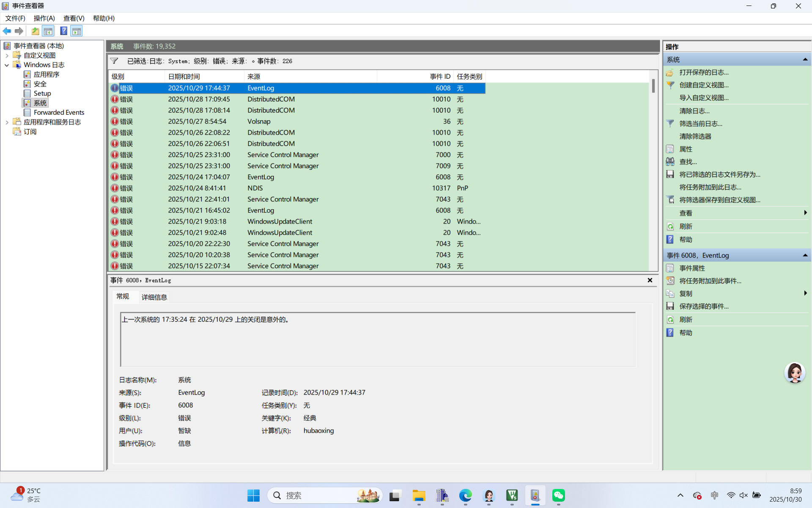Switch to the 详细信息 tab
Screen dimensions: 812x508
[x=154, y=297]
